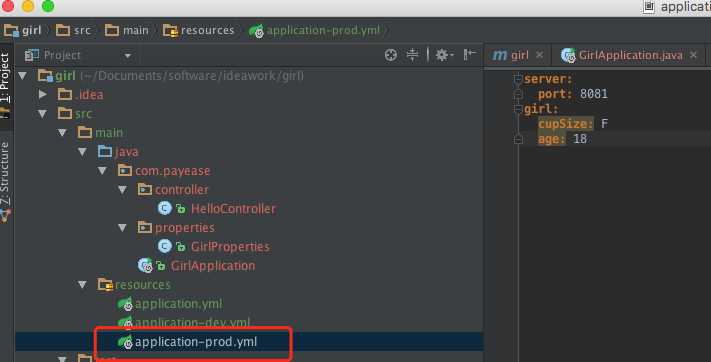
Task: Click girl in the breadcrumb bar
Action: pos(31,30)
